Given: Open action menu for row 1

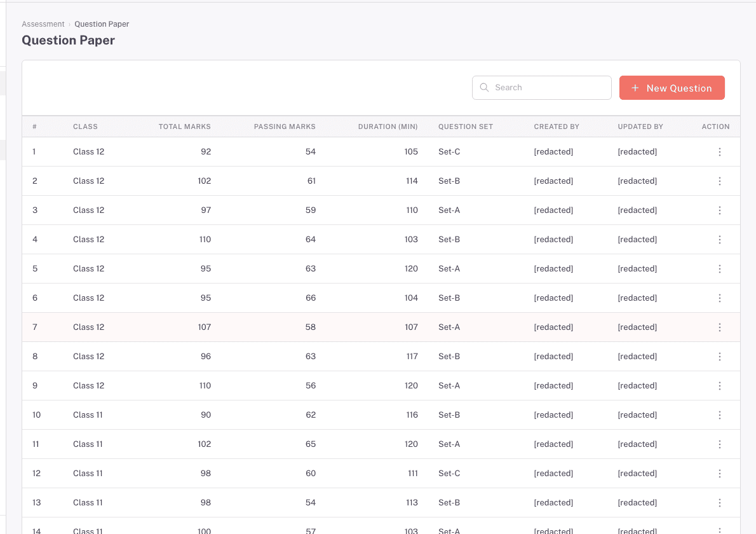Looking at the screenshot, I should tap(719, 152).
